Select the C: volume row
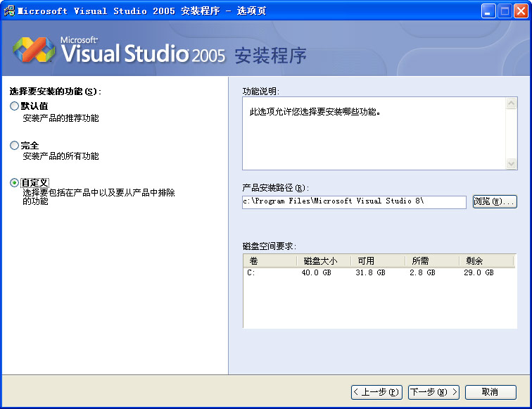The width and height of the screenshot is (532, 409). pos(379,272)
